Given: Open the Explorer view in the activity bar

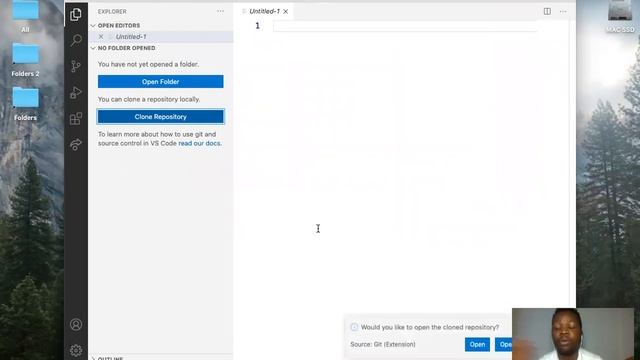Looking at the screenshot, I should click(76, 15).
